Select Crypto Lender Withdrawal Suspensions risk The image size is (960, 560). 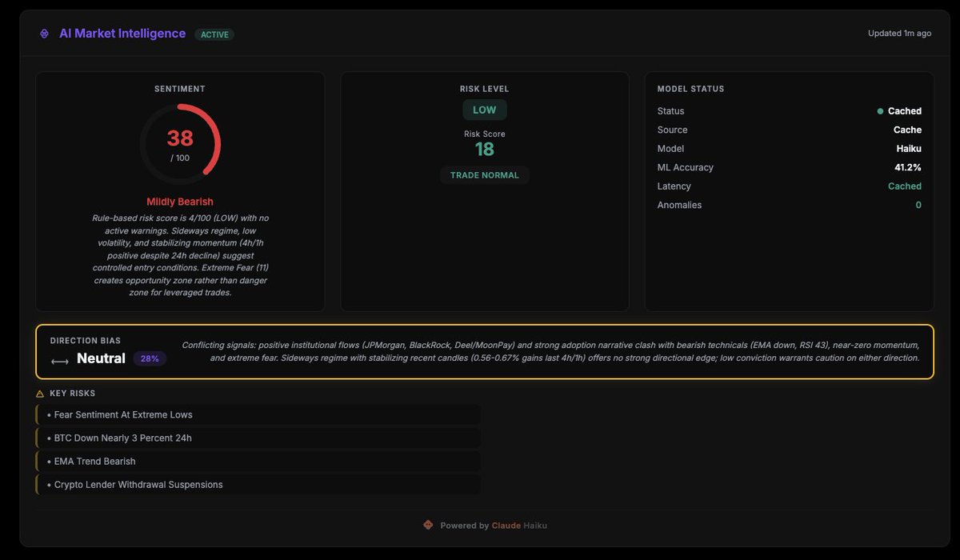pos(258,484)
